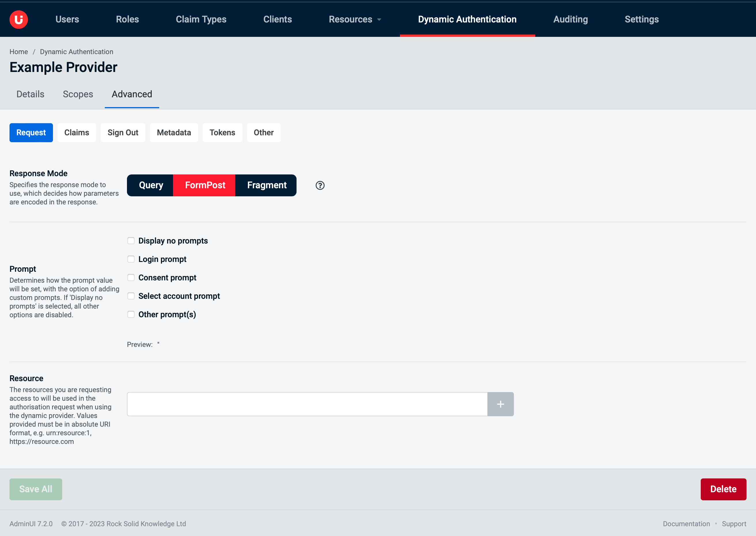Screen dimensions: 756x536
Task: Click the AdminUI logo icon
Action: tap(19, 19)
